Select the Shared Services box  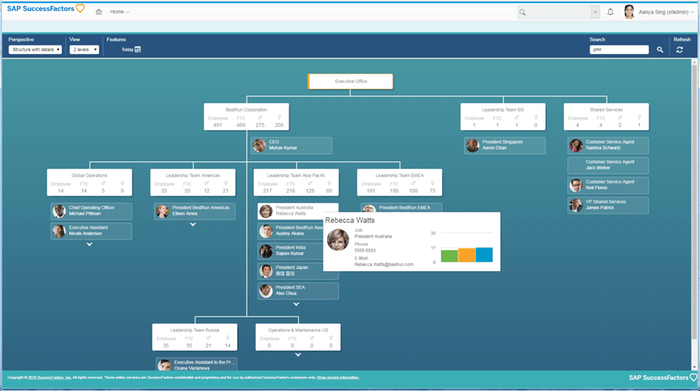[606, 117]
